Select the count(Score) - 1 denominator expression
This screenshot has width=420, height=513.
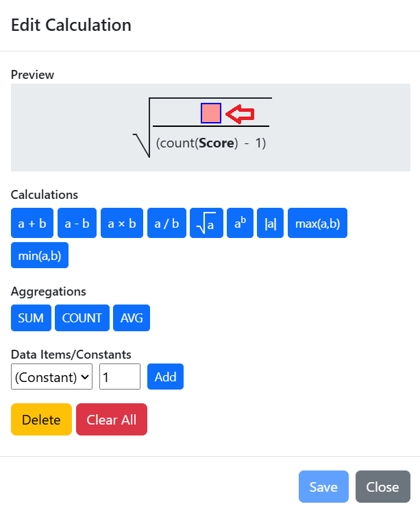211,143
